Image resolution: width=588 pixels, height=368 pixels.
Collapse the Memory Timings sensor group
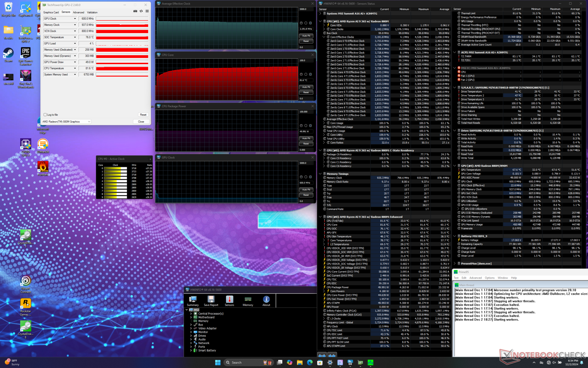pos(320,174)
